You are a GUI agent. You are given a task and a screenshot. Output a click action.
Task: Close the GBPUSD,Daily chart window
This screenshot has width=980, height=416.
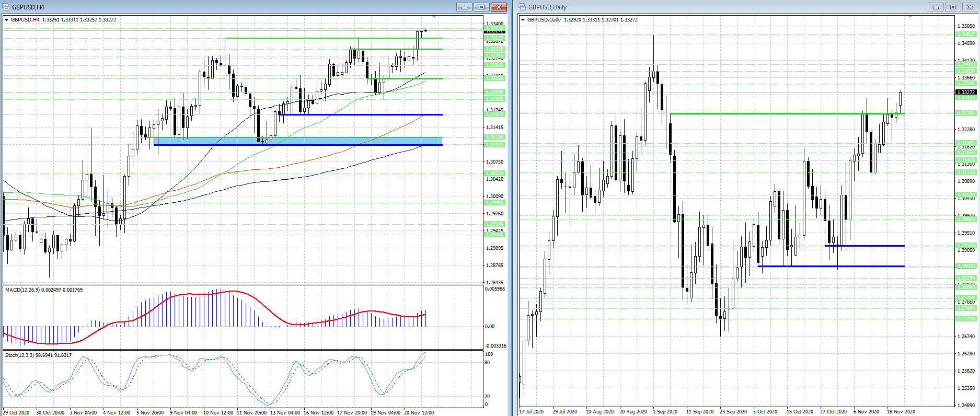click(971, 7)
